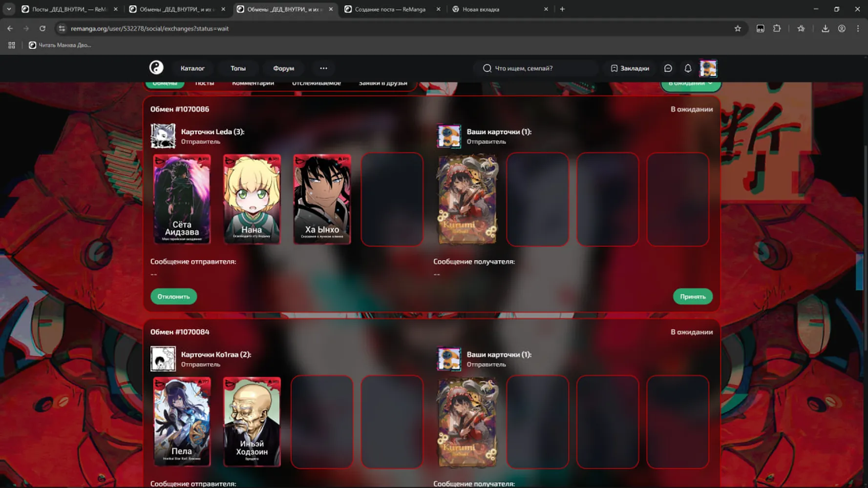Click the Принять button
This screenshot has height=488, width=868.
(x=693, y=296)
